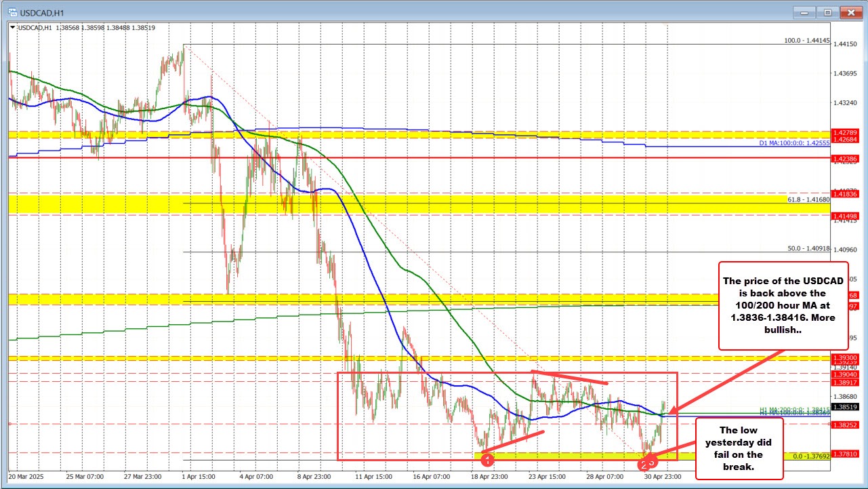Image resolution: width=868 pixels, height=489 pixels.
Task: Expand the OHLC price data triangle
Action: coord(12,27)
